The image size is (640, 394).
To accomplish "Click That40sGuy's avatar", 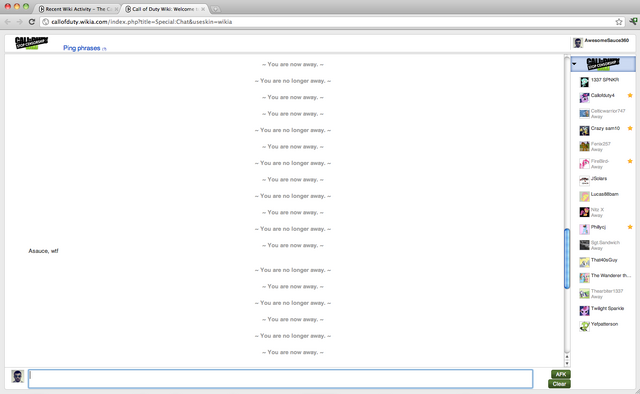I will tap(584, 262).
